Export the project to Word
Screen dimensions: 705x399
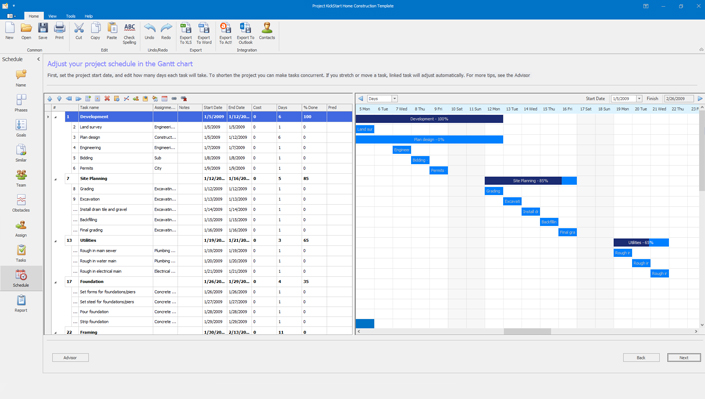click(204, 33)
